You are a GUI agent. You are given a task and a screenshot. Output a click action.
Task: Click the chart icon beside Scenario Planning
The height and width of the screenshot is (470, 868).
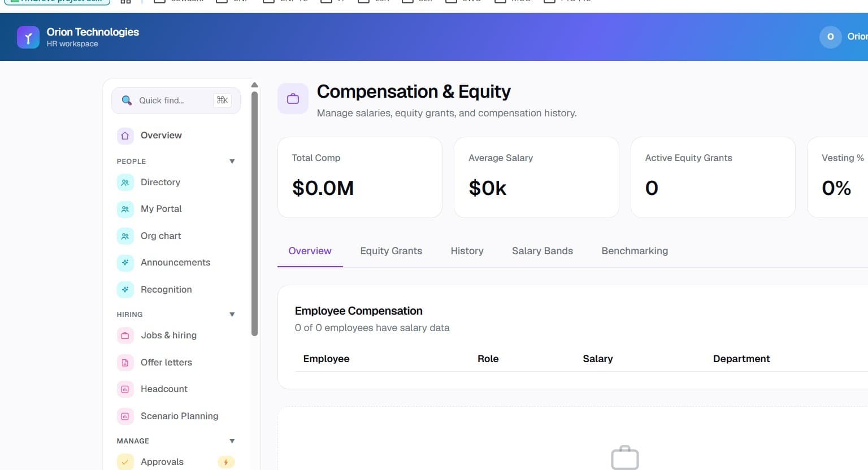point(125,416)
